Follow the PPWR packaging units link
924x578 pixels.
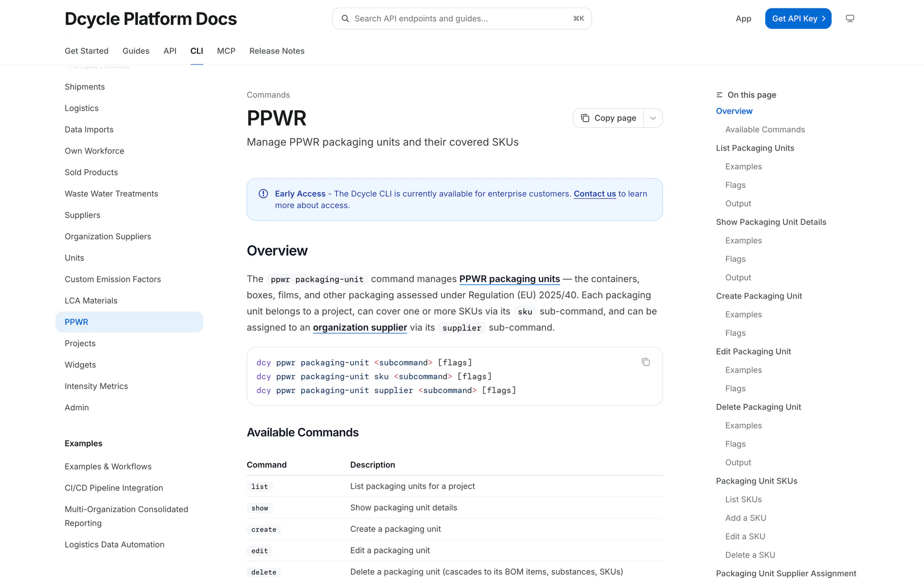pyautogui.click(x=510, y=279)
